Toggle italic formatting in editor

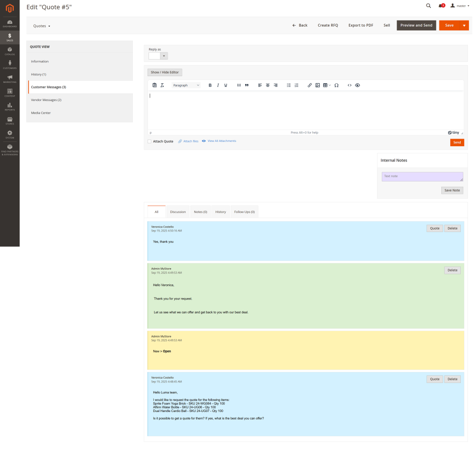(x=218, y=85)
